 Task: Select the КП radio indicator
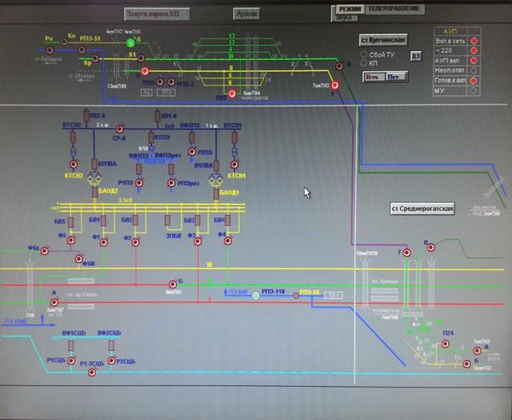tap(364, 62)
